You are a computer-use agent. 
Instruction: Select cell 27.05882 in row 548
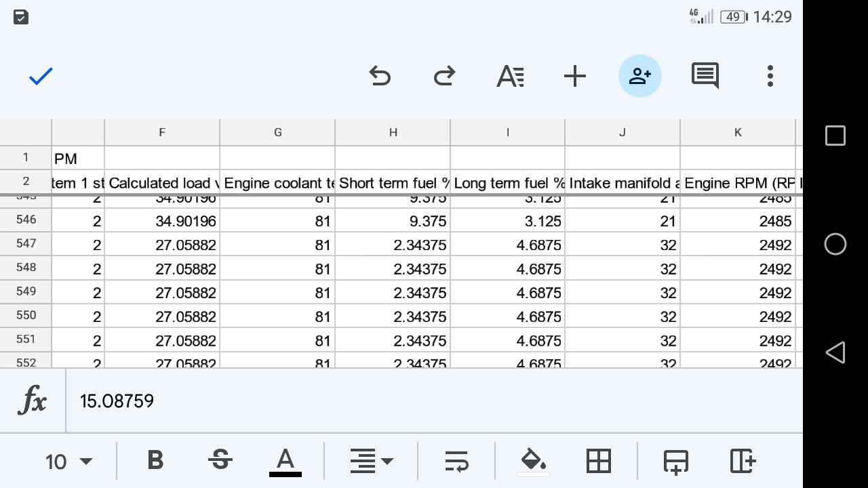coord(162,268)
